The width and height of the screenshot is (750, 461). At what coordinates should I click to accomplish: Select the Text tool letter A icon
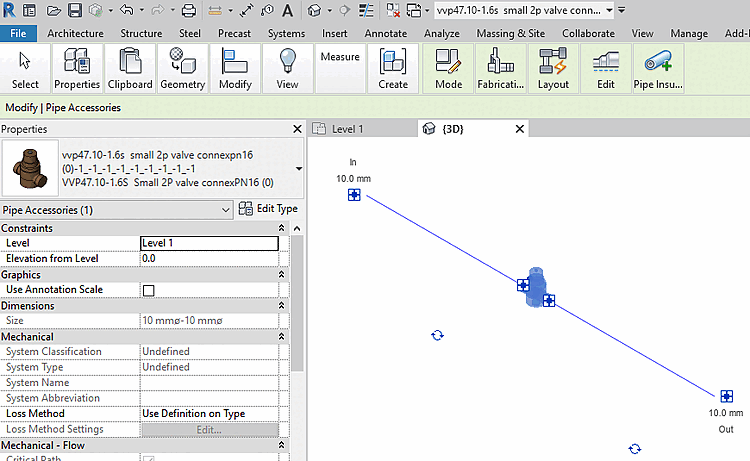pos(287,10)
